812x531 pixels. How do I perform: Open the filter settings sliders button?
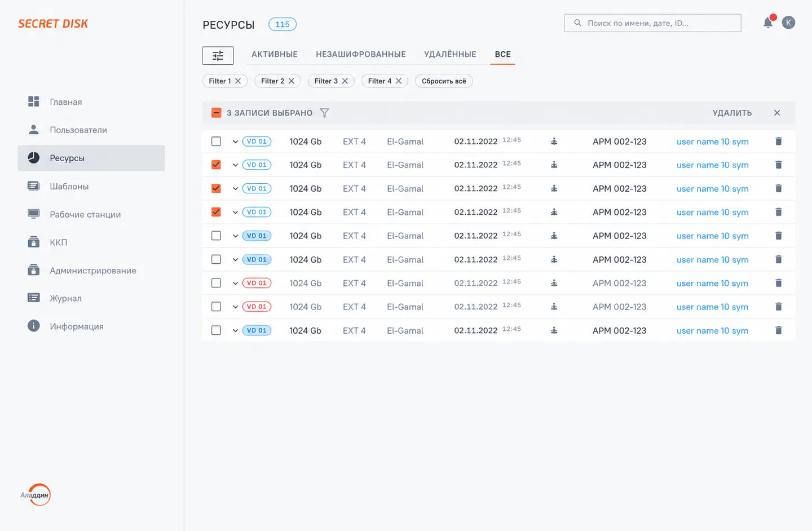pyautogui.click(x=218, y=55)
